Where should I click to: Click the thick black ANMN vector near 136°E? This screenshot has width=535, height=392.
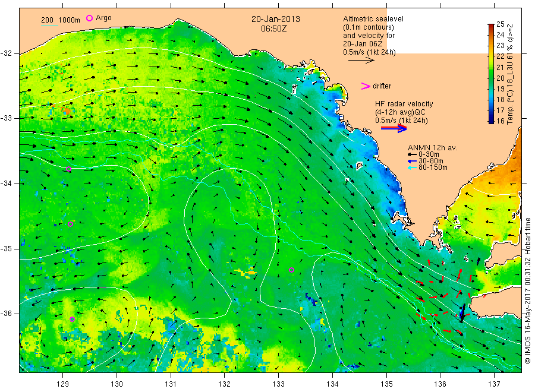coord(462,312)
